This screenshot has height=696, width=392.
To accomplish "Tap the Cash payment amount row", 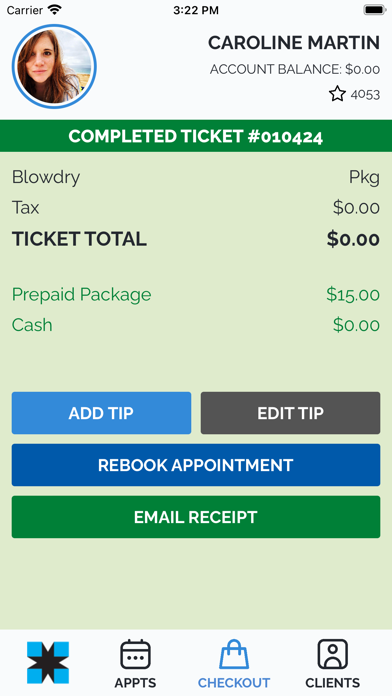I will pos(196,325).
